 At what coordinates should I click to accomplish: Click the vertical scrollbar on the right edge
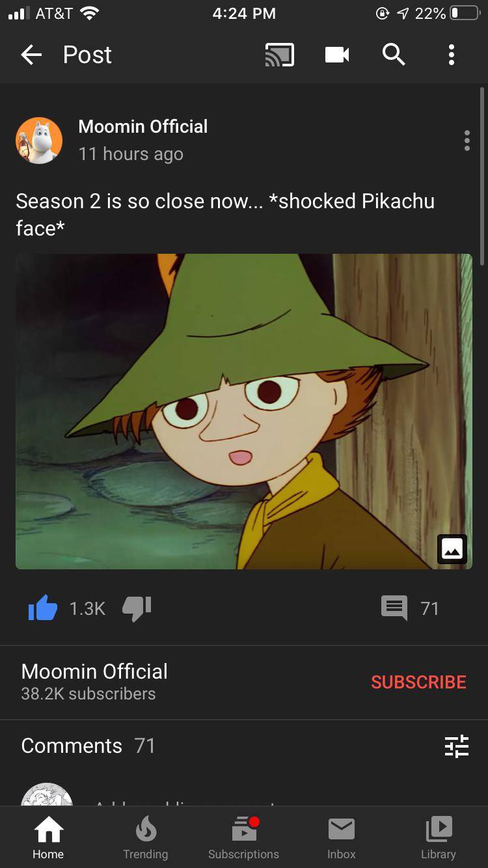pyautogui.click(x=482, y=176)
